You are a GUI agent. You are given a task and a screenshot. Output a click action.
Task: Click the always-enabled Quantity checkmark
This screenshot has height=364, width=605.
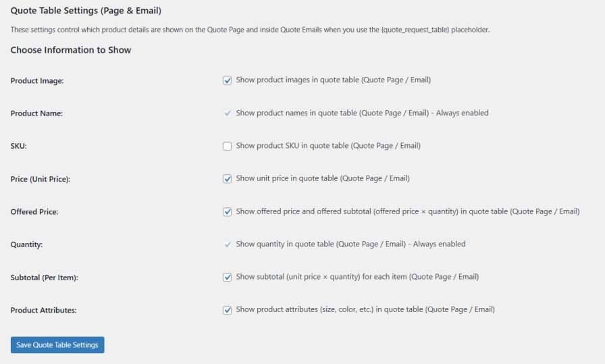click(x=228, y=244)
